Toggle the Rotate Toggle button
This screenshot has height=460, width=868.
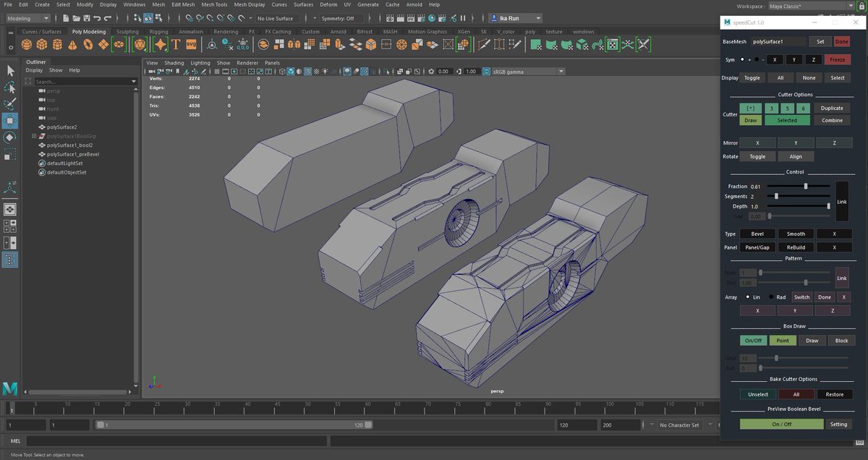[757, 156]
